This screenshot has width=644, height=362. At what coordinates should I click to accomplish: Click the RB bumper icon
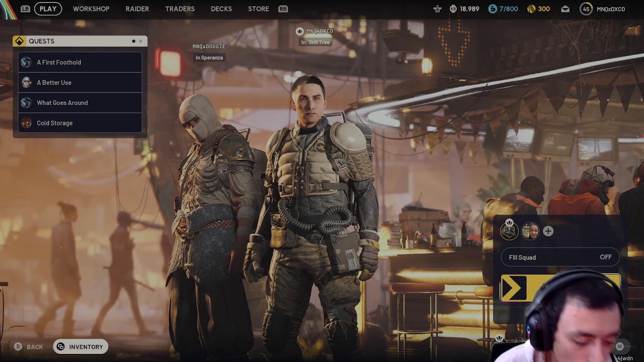click(283, 9)
